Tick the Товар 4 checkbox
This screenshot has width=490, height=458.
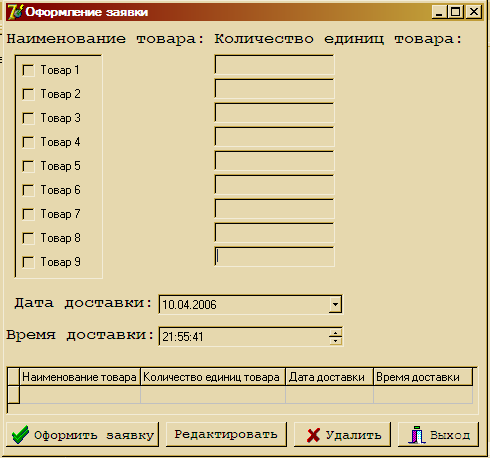tap(28, 142)
